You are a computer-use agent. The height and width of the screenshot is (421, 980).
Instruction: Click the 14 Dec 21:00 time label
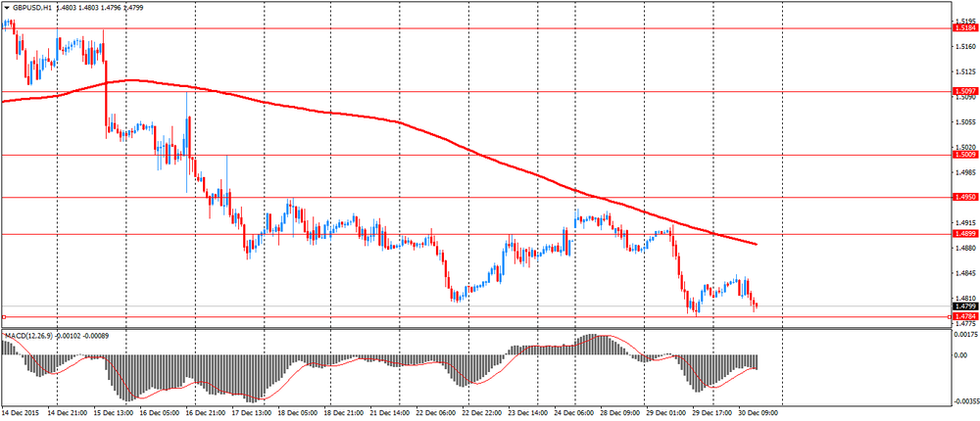pyautogui.click(x=67, y=413)
